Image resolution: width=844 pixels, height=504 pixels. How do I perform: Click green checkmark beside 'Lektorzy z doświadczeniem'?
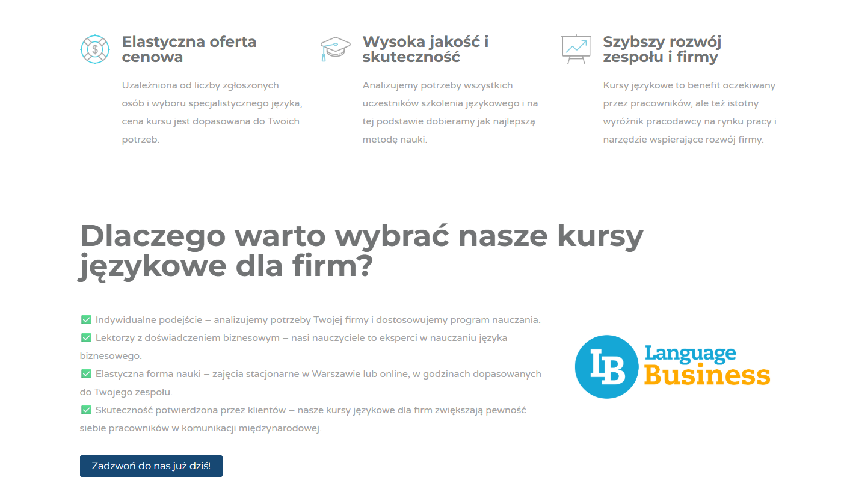pyautogui.click(x=85, y=338)
